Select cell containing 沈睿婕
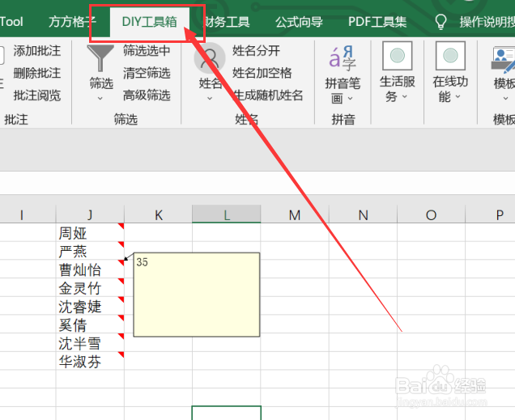515x420 pixels. click(90, 307)
